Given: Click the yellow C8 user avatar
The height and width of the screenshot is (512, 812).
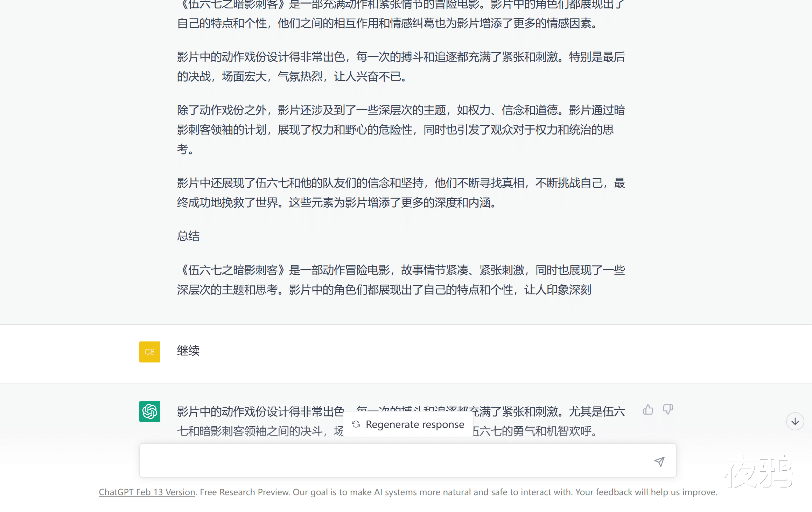Looking at the screenshot, I should point(149,352).
